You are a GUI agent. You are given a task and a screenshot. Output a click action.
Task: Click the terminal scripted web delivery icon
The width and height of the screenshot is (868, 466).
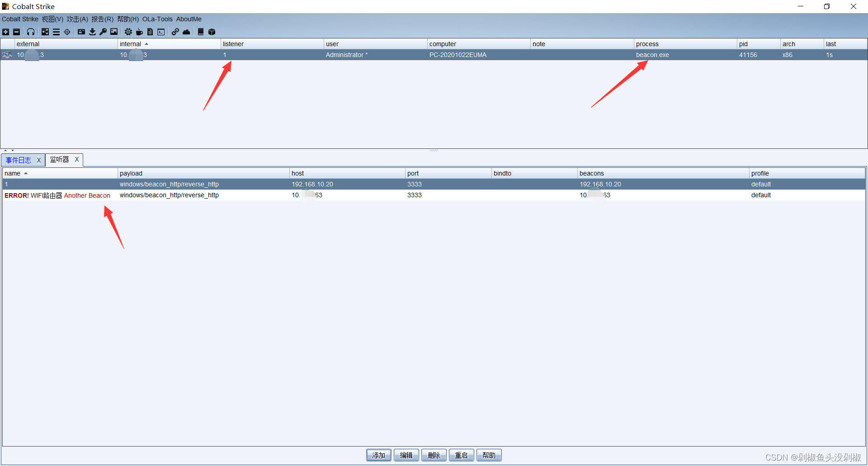[x=161, y=32]
